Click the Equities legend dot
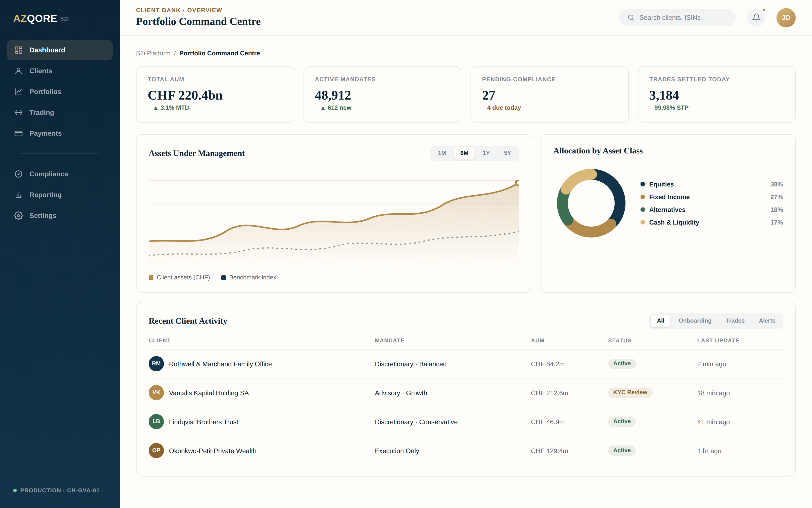Viewport: 812px width, 508px height. coord(642,184)
